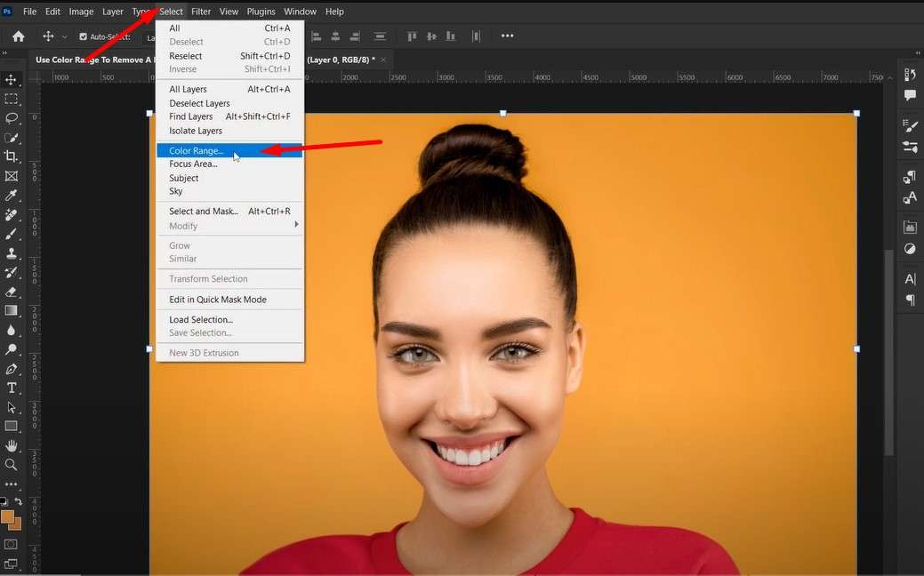This screenshot has height=576, width=924.
Task: Swap foreground and background colors
Action: coord(19,502)
